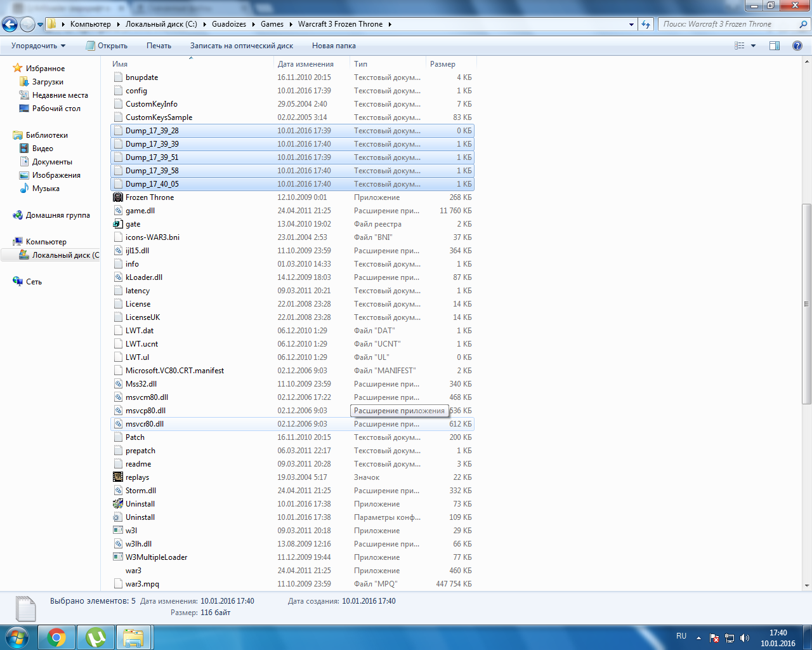Open uTorrent from the taskbar
This screenshot has width=812, height=650.
pyautogui.click(x=96, y=637)
